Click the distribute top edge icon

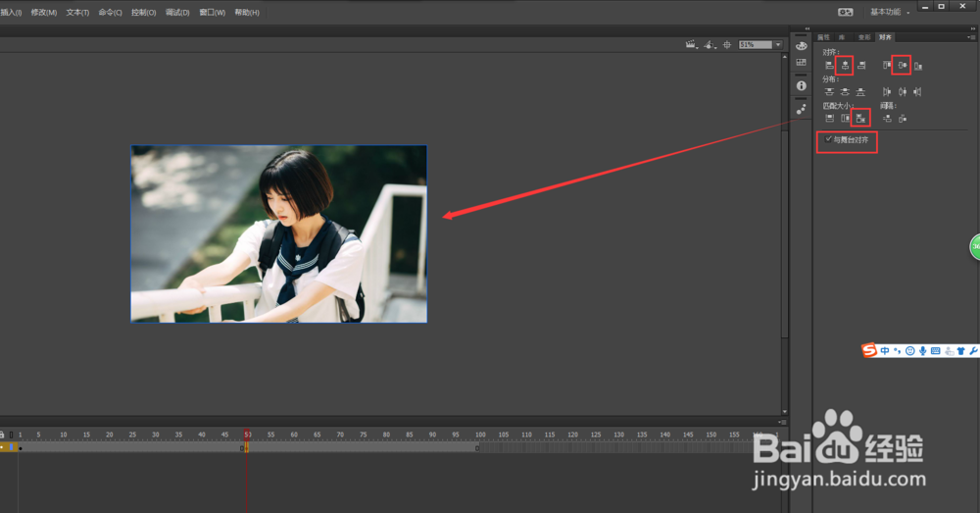coord(829,92)
